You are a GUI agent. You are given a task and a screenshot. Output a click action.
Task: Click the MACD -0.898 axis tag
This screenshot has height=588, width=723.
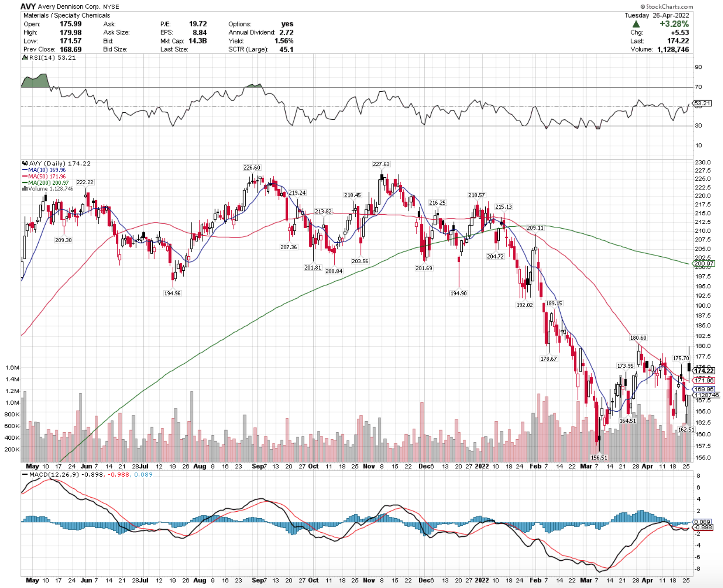pos(703,527)
